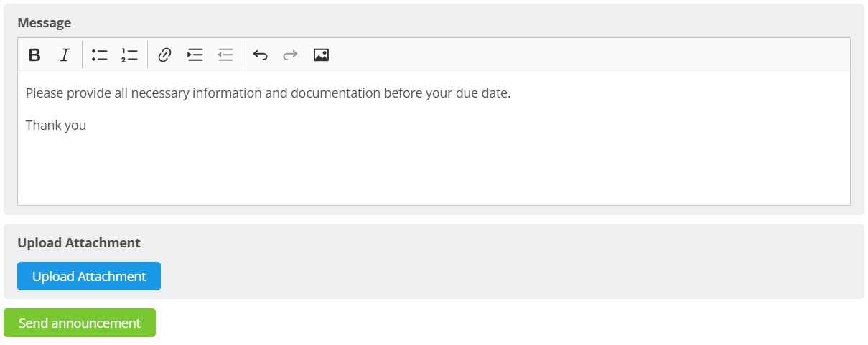Toggle italic text formatting
The width and height of the screenshot is (868, 345).
tap(65, 55)
